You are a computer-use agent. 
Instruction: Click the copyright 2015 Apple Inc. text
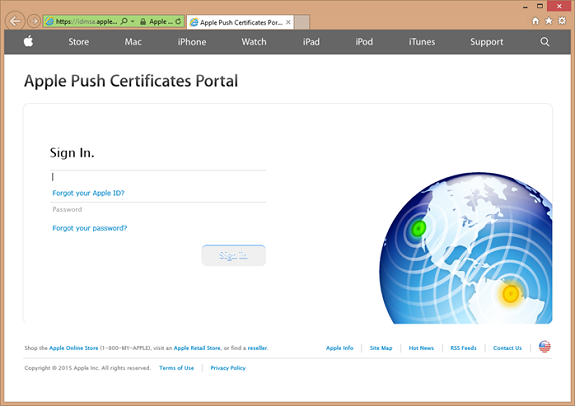pos(88,368)
